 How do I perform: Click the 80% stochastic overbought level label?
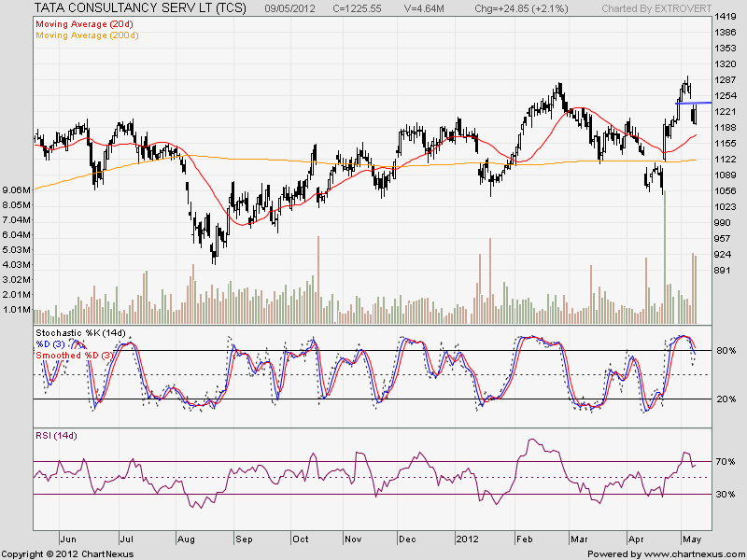(726, 351)
